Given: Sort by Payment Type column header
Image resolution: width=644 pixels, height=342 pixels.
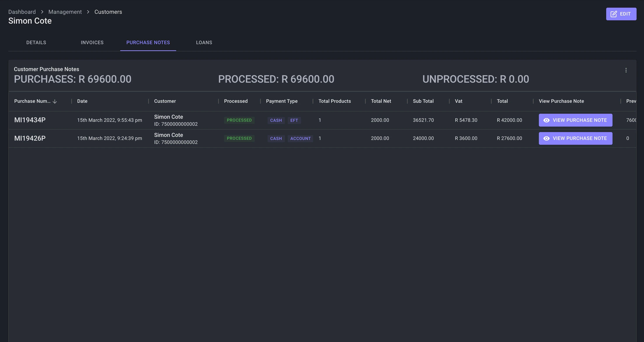Looking at the screenshot, I should click(x=282, y=101).
